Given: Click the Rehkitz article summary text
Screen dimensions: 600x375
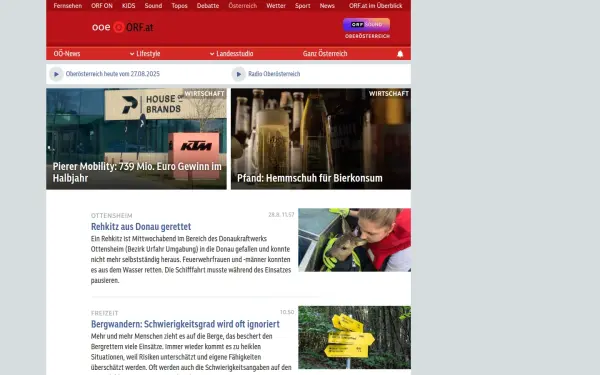Looking at the screenshot, I should pyautogui.click(x=191, y=259).
